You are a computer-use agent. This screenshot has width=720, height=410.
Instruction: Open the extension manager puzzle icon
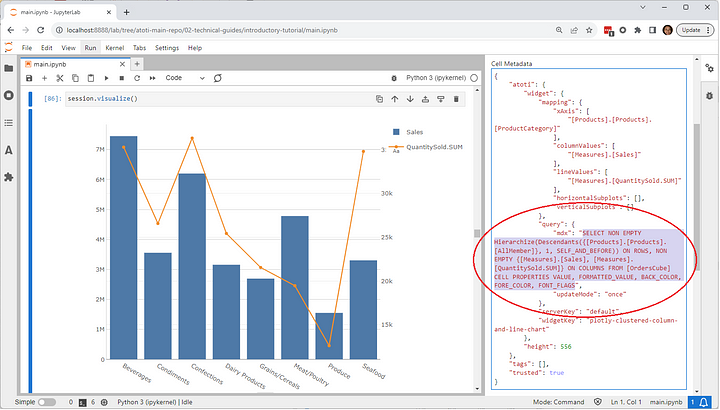tap(9, 177)
